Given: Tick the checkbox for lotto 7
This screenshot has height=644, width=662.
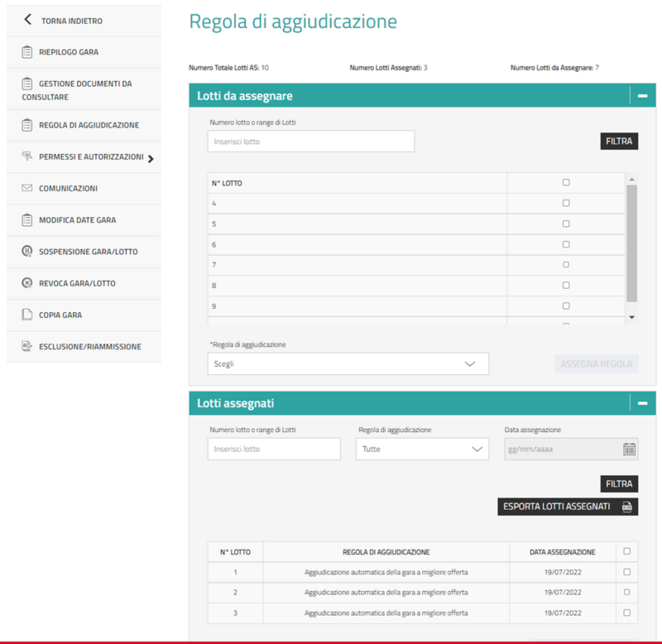Looking at the screenshot, I should (x=566, y=265).
